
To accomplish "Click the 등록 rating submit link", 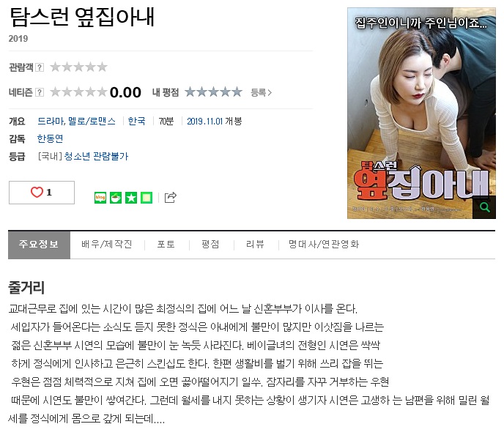I will 261,93.
